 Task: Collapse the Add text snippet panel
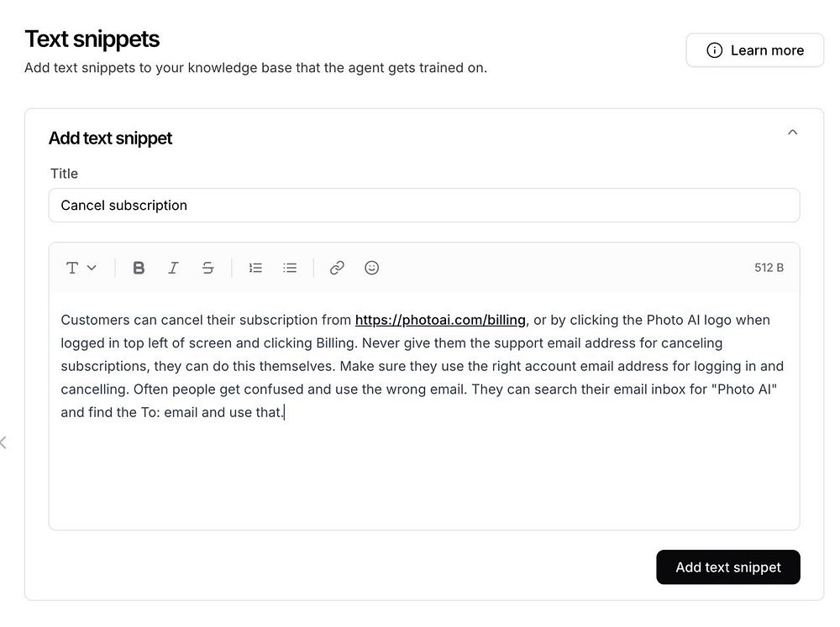coord(792,133)
